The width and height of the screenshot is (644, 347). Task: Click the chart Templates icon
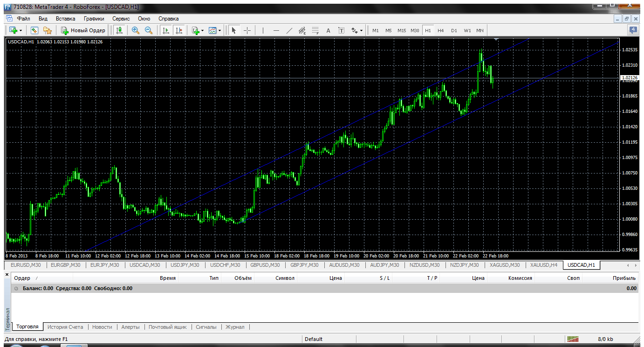pos(213,30)
